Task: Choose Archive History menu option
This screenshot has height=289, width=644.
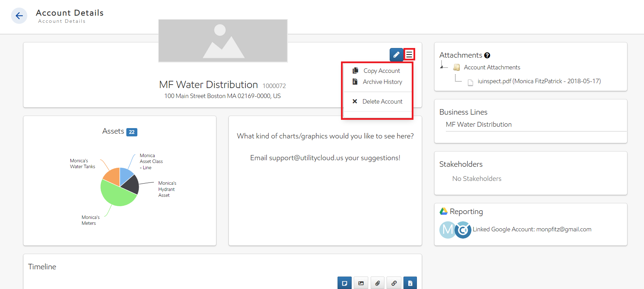Action: 382,82
